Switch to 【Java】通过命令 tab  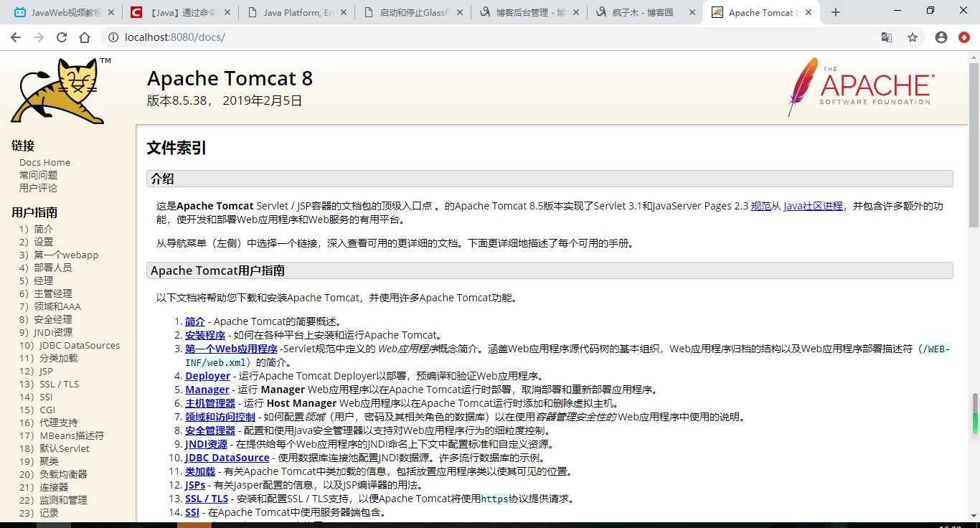click(180, 12)
